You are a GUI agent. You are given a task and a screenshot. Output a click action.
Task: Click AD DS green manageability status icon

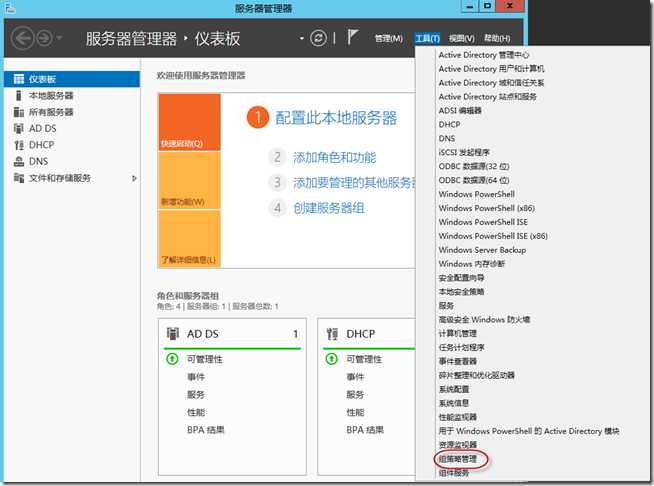172,359
